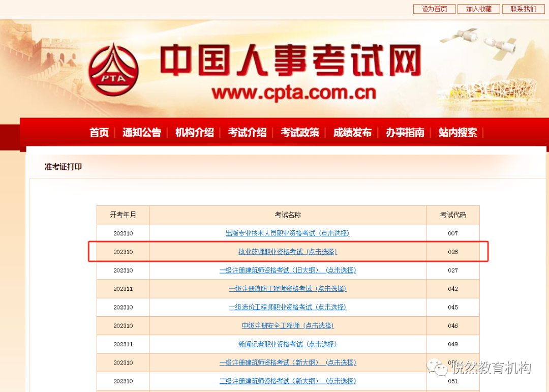Open the 通知公告 menu item
This screenshot has width=549, height=392.
142,133
